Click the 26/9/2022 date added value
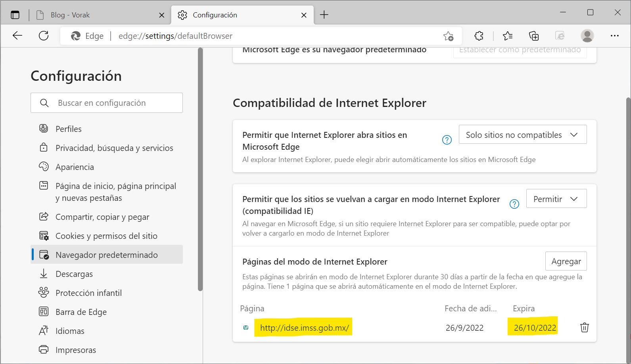 pyautogui.click(x=464, y=328)
